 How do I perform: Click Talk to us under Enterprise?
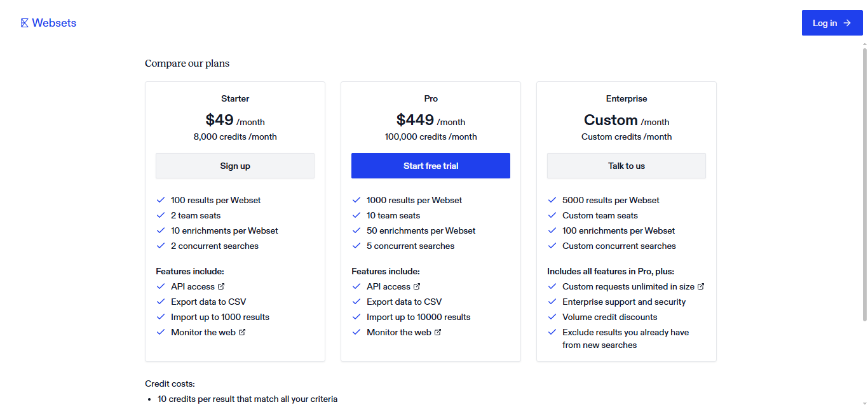pos(626,165)
